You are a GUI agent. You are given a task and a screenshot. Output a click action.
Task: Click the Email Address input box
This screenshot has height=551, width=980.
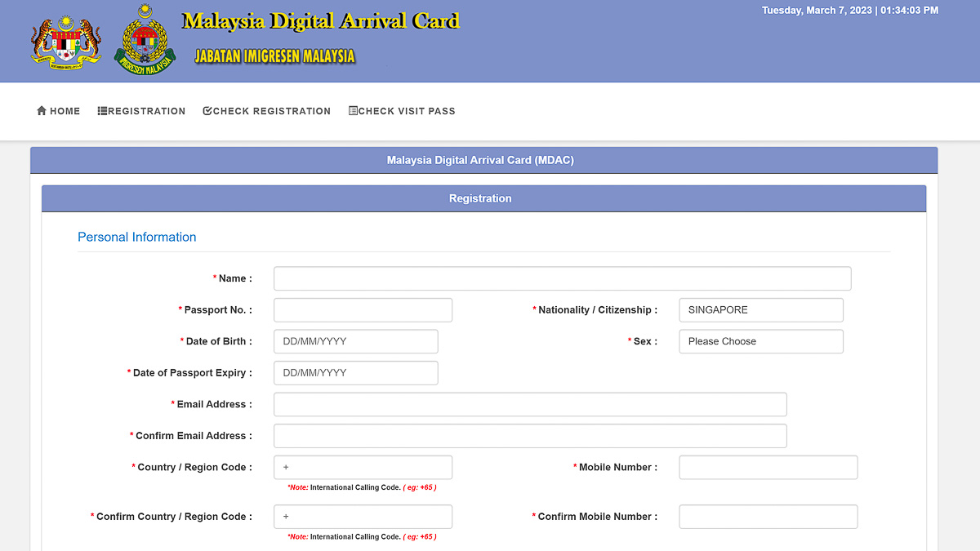tap(530, 404)
